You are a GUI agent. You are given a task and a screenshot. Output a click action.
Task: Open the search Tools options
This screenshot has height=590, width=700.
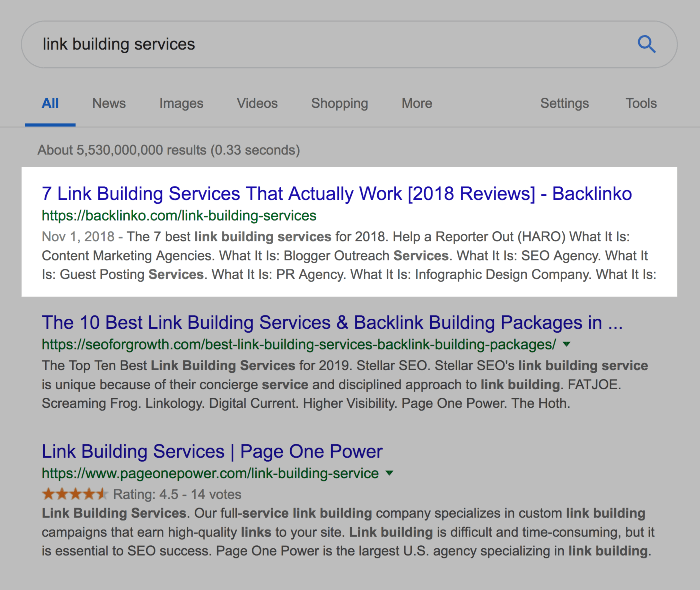[x=641, y=103]
